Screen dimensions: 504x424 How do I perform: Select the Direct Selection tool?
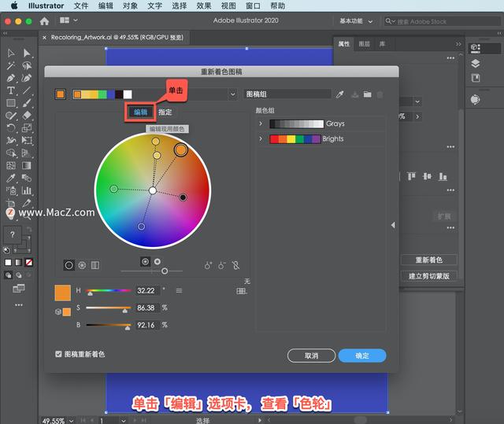[x=27, y=53]
